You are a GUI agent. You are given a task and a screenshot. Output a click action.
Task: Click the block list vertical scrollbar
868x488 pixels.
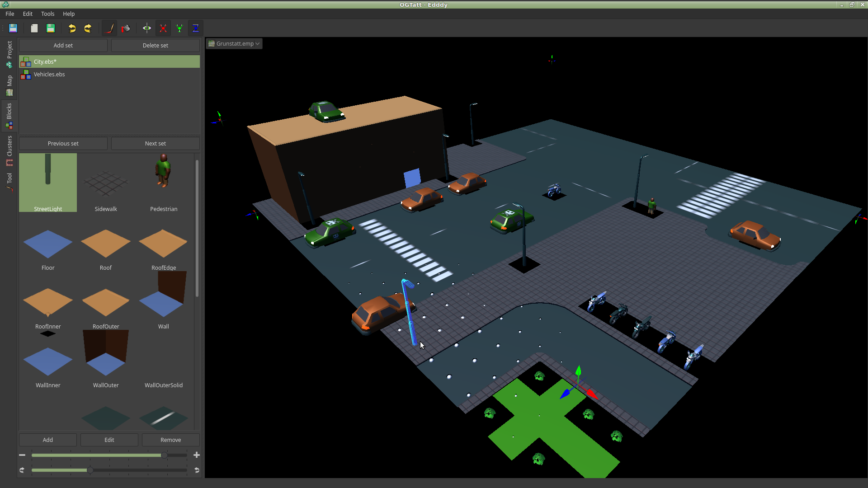pyautogui.click(x=197, y=229)
